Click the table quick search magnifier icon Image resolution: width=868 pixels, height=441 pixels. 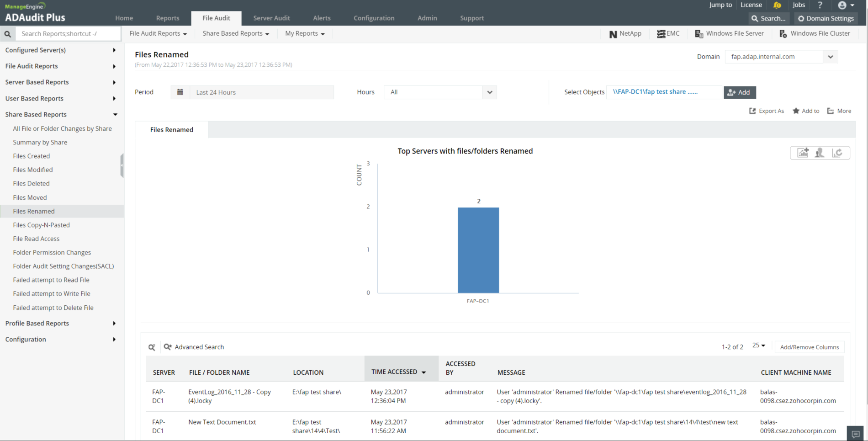coord(152,347)
